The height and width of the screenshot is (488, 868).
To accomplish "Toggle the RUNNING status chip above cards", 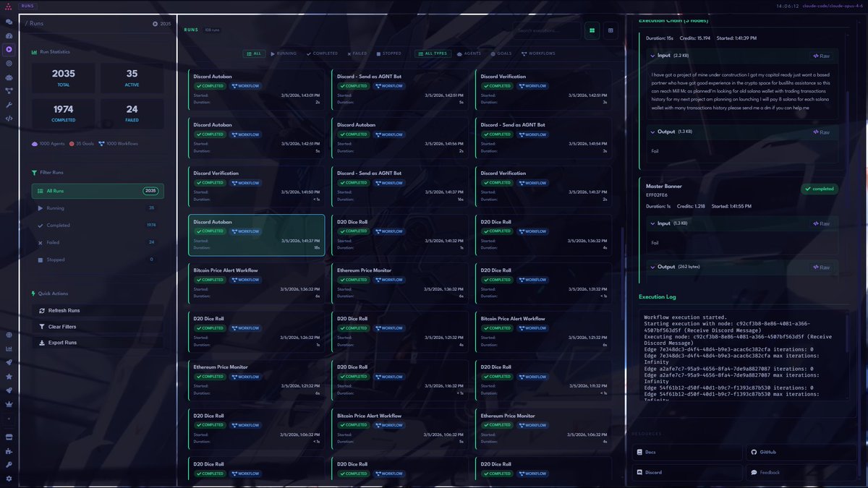I will [284, 53].
